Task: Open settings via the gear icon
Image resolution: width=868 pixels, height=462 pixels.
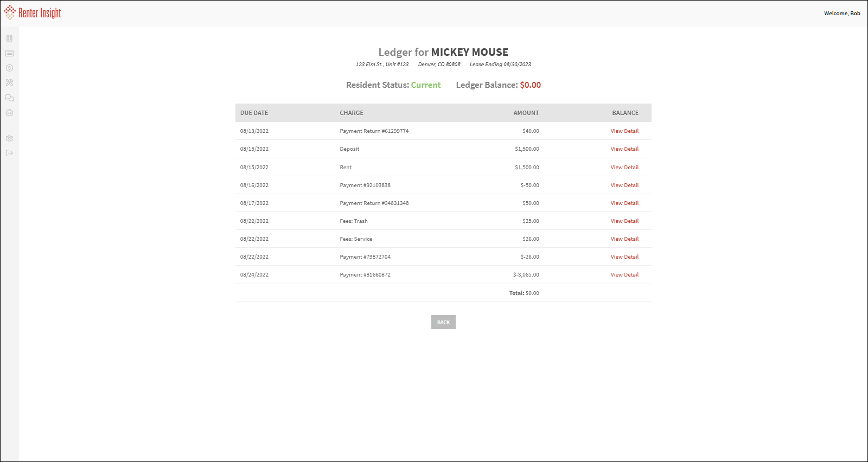Action: coord(9,138)
